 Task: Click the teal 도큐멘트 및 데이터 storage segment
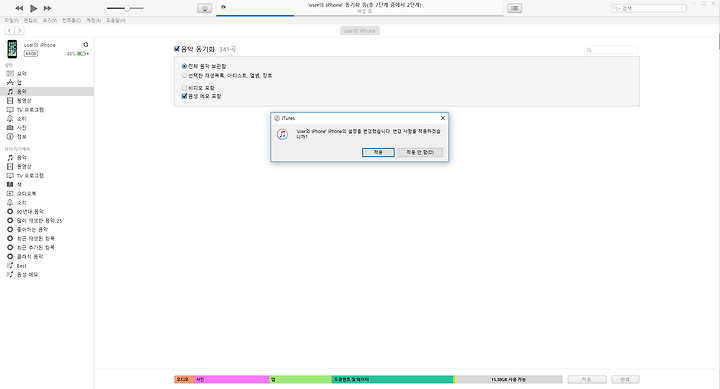[392, 379]
